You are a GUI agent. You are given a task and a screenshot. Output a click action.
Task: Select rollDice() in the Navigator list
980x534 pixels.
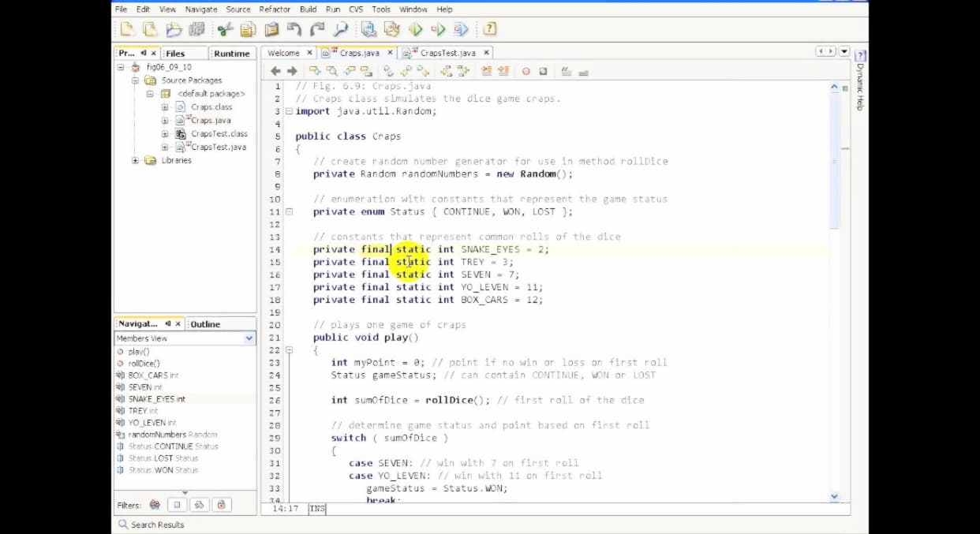coord(144,364)
